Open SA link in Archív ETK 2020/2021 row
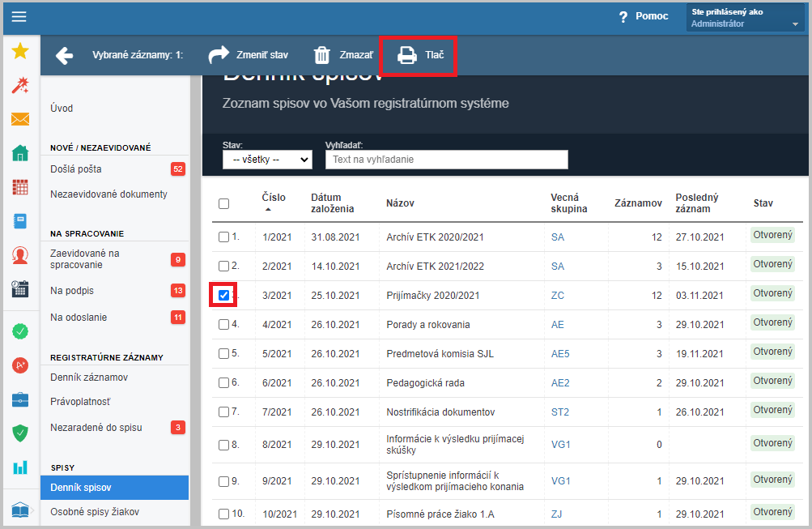The height and width of the screenshot is (529, 812). 558,237
